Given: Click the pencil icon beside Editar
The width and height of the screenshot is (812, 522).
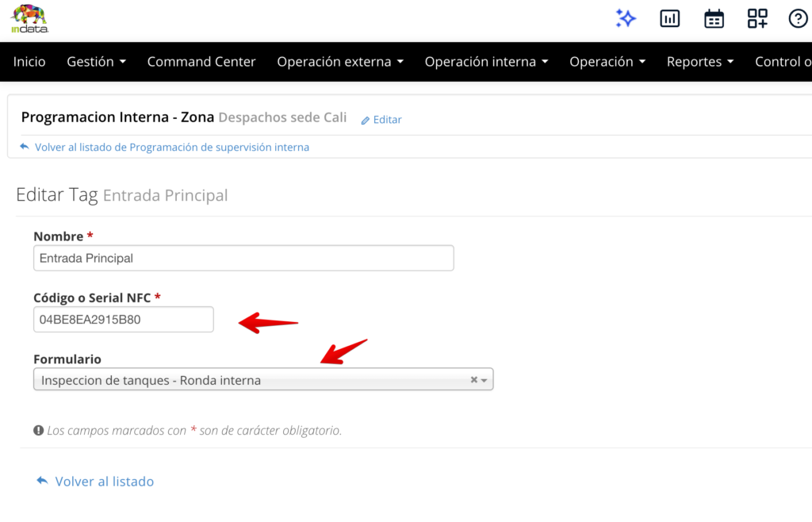Looking at the screenshot, I should pos(366,121).
